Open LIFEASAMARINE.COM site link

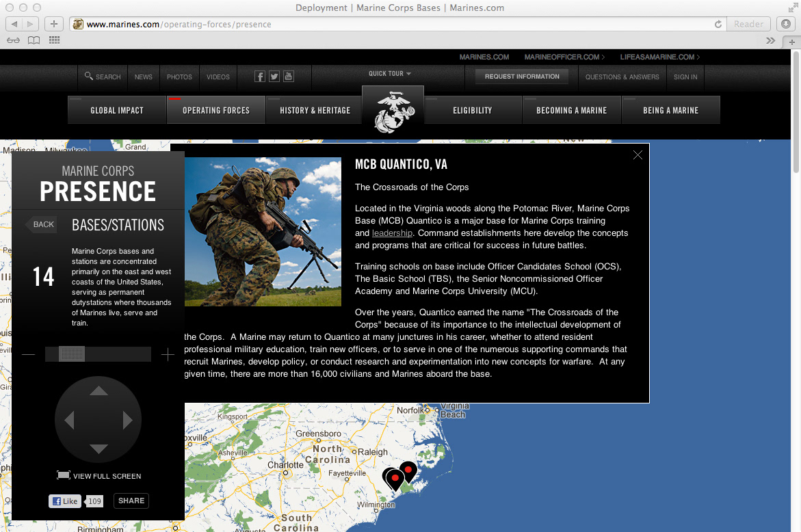point(660,57)
